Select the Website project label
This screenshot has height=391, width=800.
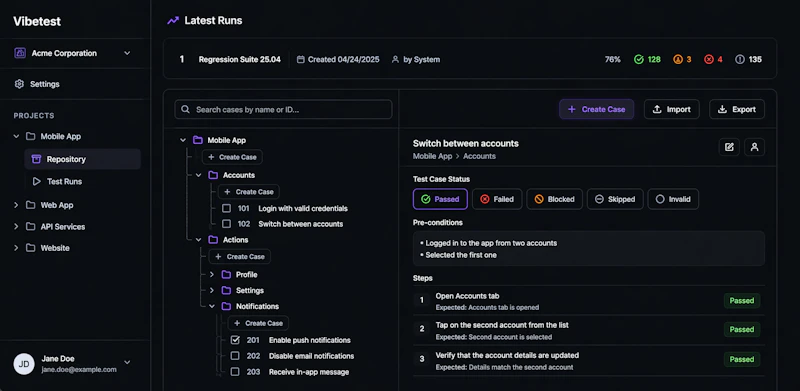coord(55,248)
